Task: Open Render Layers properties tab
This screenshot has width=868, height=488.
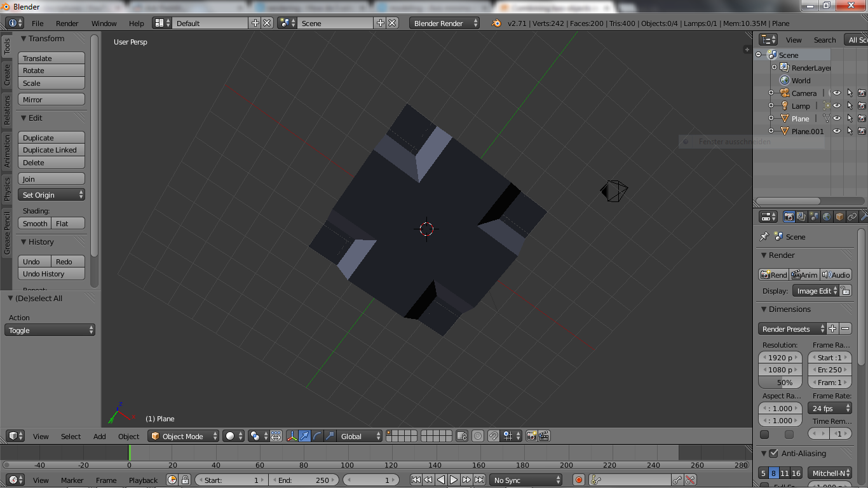Action: 801,217
